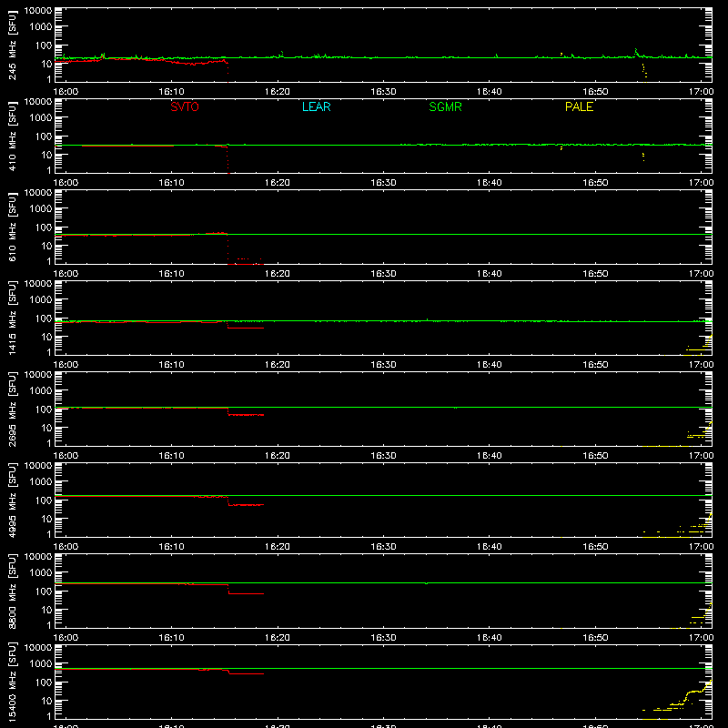The image size is (728, 728).
Task: Click 16:50 tick label under 610 MHz panel
Action: click(595, 274)
